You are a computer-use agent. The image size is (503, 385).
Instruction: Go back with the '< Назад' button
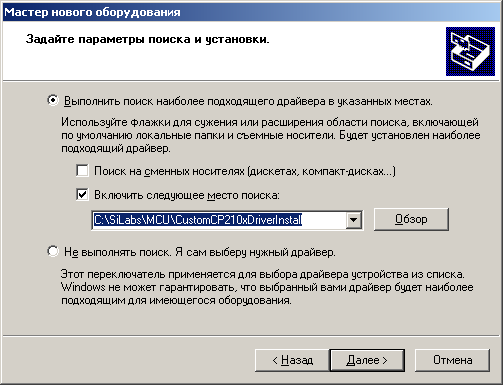292,360
